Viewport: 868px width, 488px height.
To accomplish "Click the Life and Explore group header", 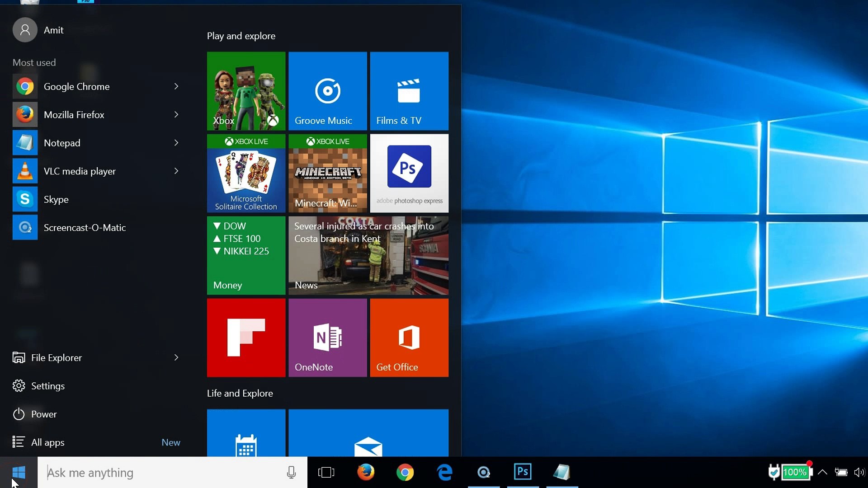I will click(x=240, y=394).
